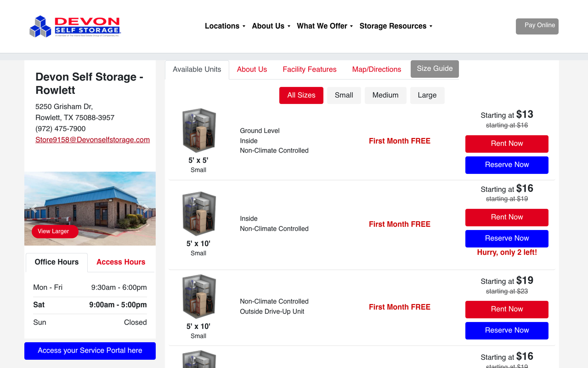Filter units by Medium size
This screenshot has height=368, width=588.
coord(385,95)
